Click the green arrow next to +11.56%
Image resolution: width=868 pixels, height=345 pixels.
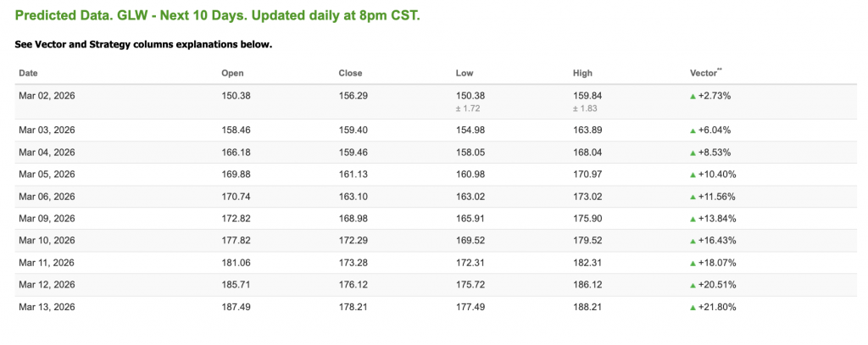coord(693,197)
